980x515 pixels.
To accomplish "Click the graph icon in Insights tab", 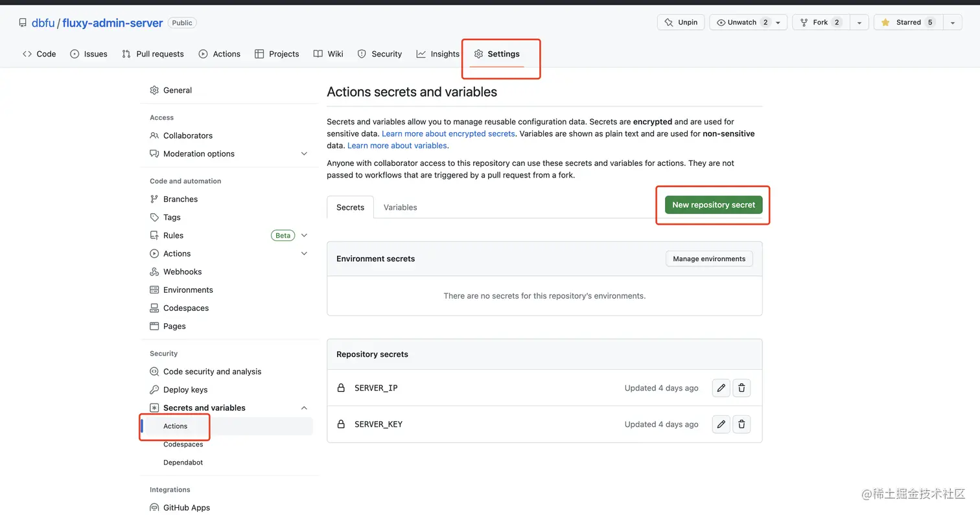I will 421,54.
